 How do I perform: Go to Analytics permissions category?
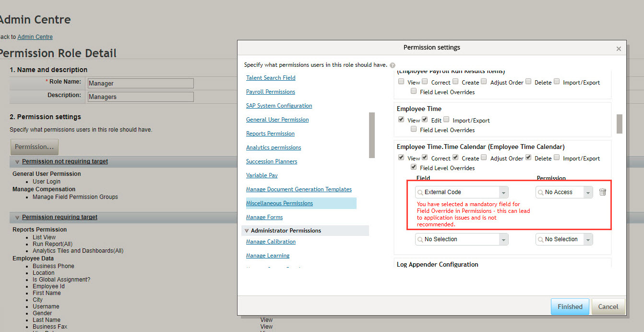coord(274,148)
